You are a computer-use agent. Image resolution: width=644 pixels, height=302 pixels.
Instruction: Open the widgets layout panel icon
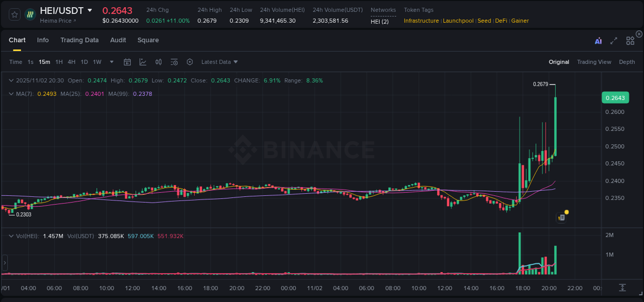630,41
